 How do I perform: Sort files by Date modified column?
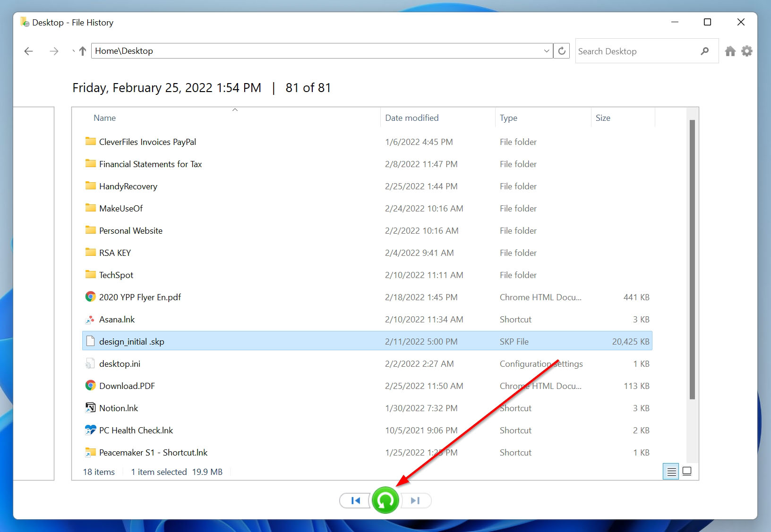point(411,118)
